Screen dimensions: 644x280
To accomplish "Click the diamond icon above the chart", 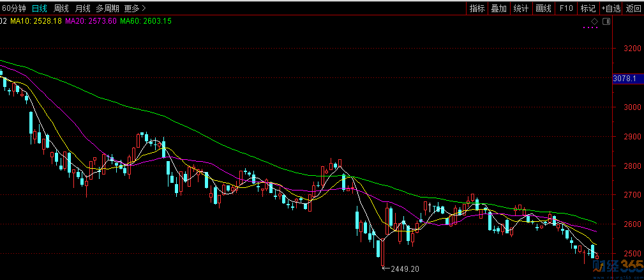I will pyautogui.click(x=594, y=21).
